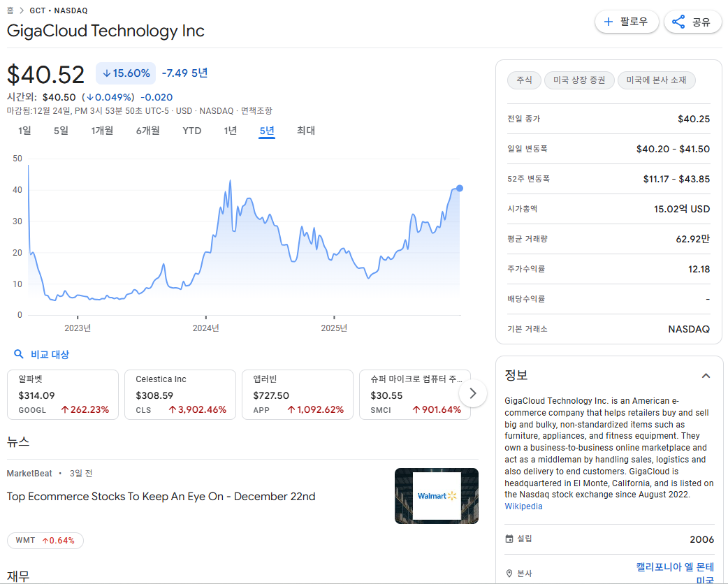Click the 평균 거래량 value 62.92만
The height and width of the screenshot is (584, 728).
coord(692,239)
